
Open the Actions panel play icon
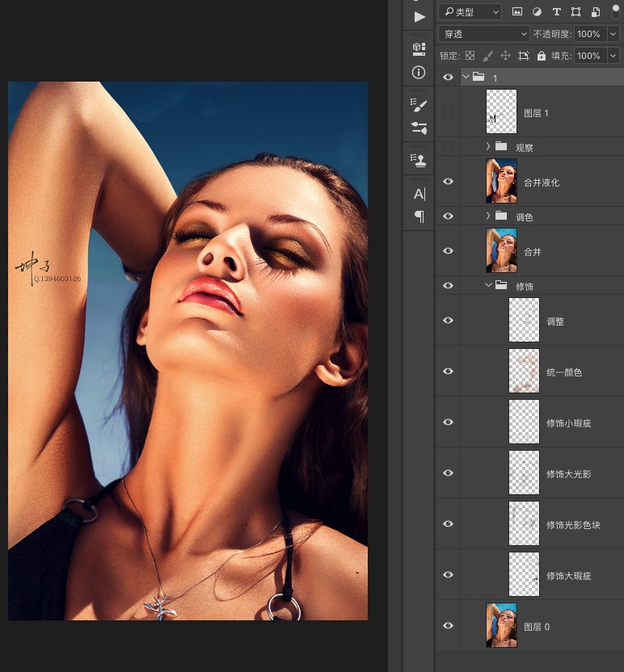tap(419, 16)
